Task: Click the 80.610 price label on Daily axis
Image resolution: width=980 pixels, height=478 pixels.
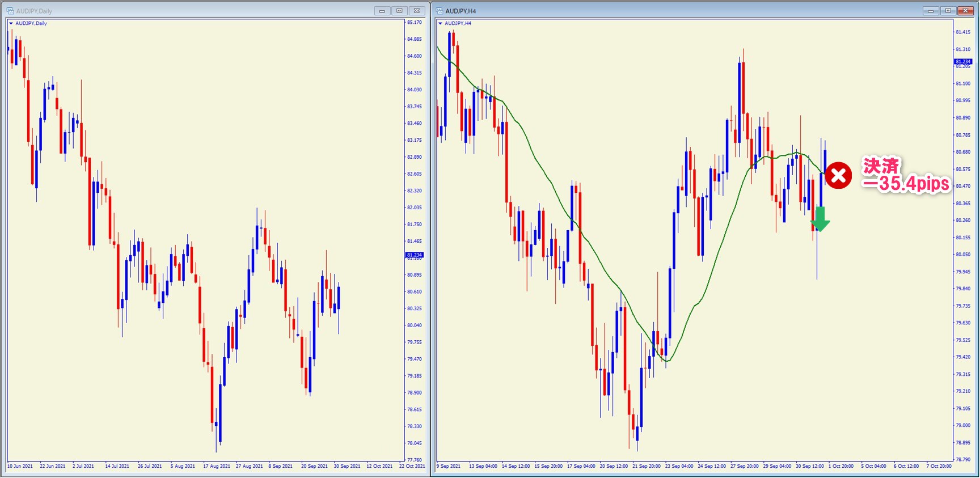Action: pyautogui.click(x=415, y=292)
